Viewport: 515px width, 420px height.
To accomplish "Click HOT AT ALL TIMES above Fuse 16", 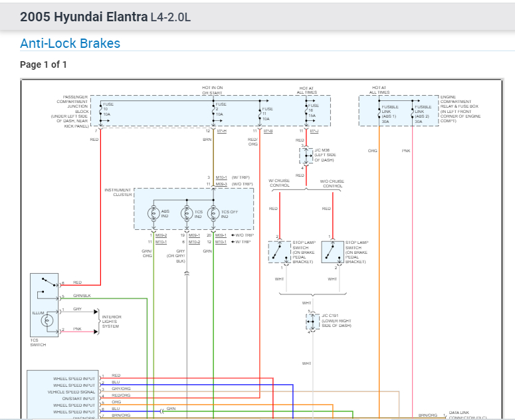I will [307, 90].
